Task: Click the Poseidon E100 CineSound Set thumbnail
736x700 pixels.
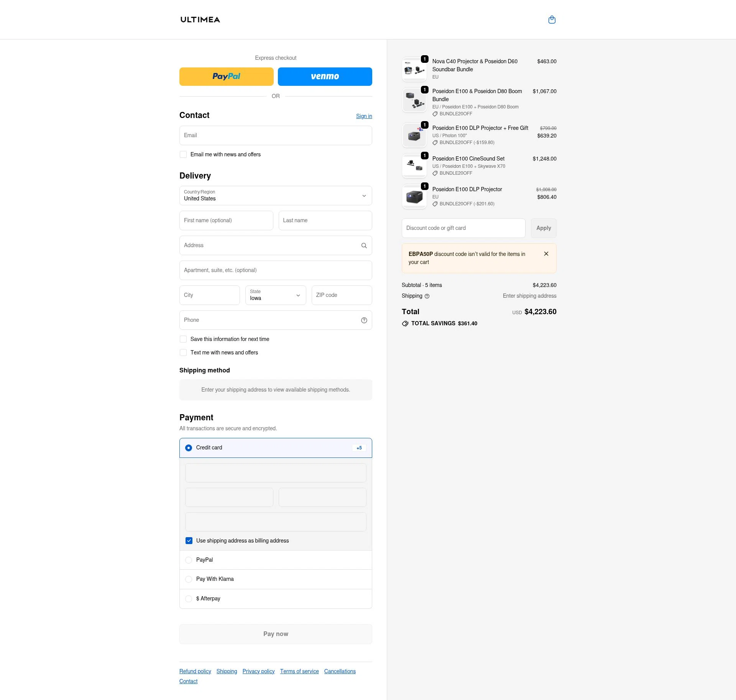Action: tap(414, 166)
